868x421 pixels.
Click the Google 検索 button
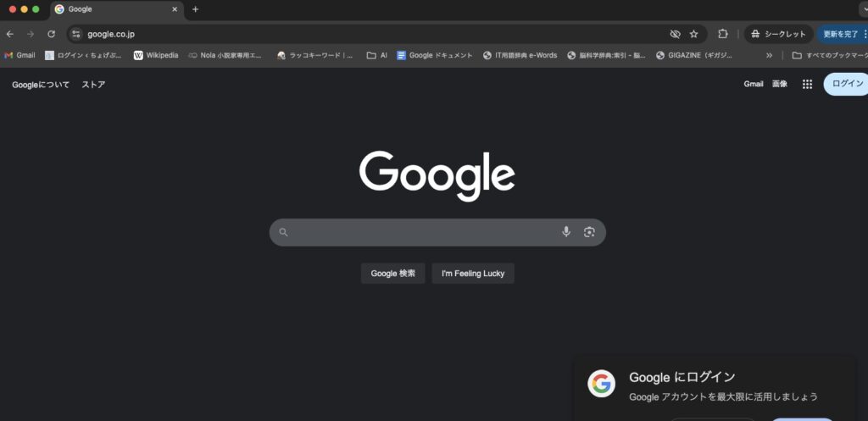point(393,274)
